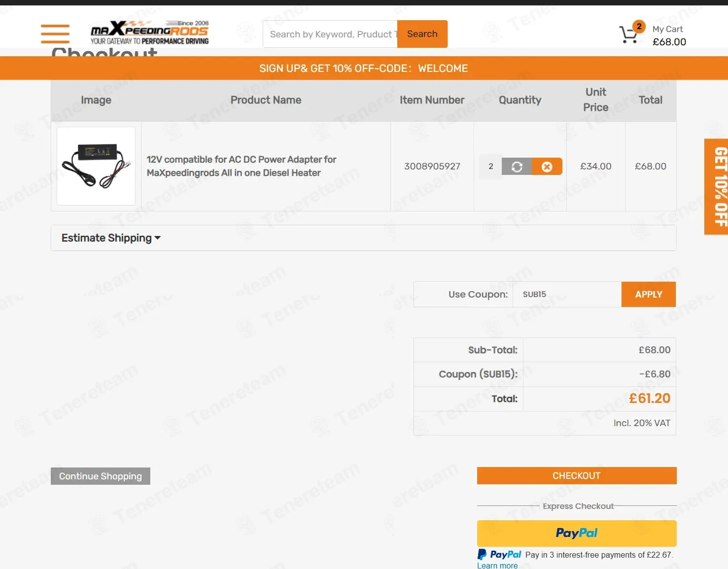728x569 pixels.
Task: Pay with the PayPal express button
Action: [577, 533]
